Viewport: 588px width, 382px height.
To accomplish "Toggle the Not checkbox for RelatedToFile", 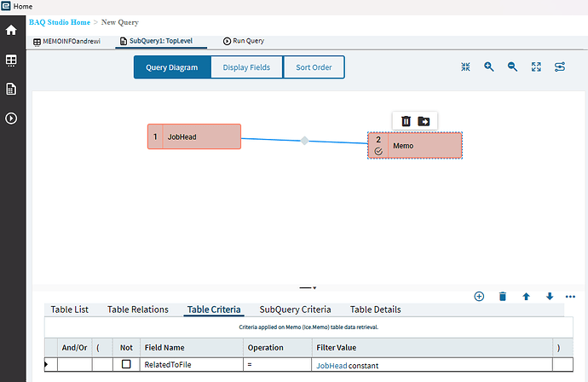I will 126,364.
